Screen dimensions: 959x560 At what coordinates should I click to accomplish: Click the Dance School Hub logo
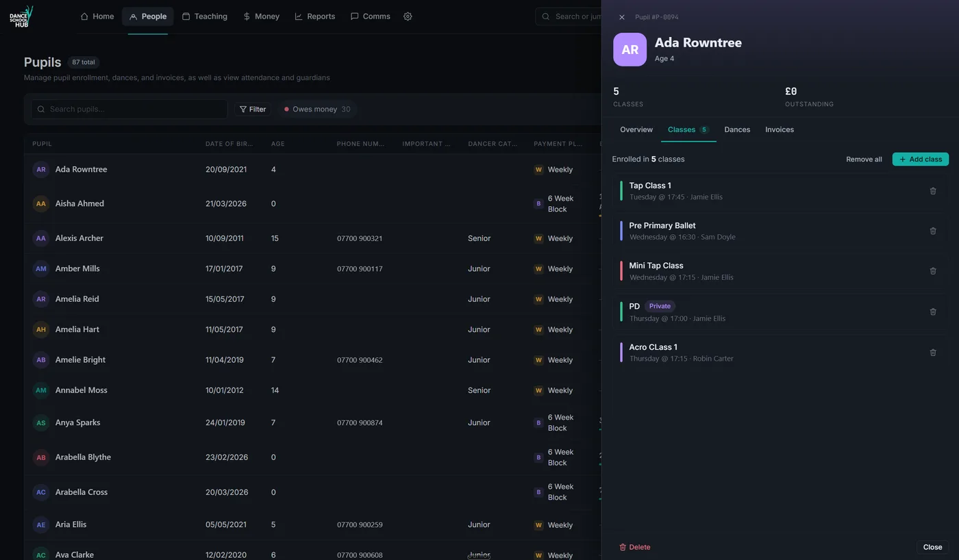point(21,16)
